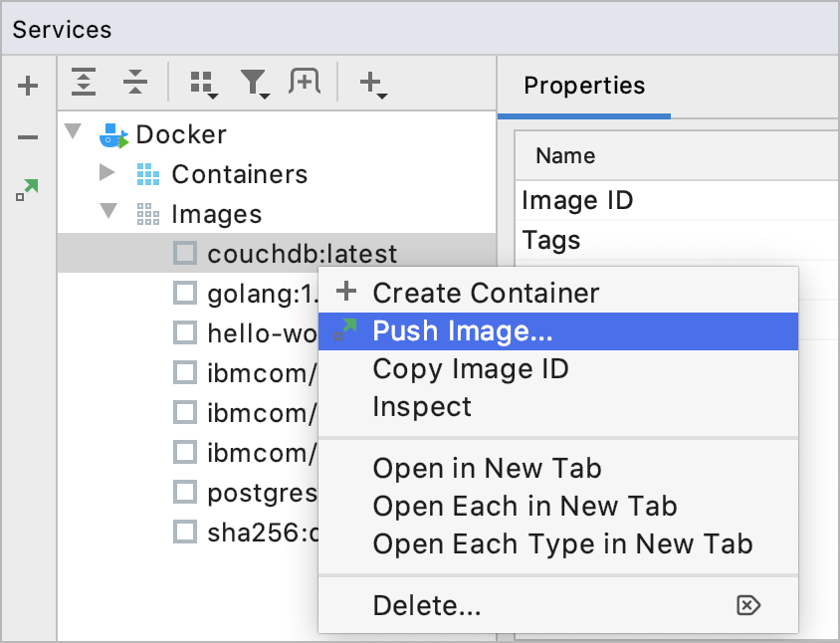Select the Collapse All toolbar icon
Screen dimensions: 840x643
click(x=137, y=84)
